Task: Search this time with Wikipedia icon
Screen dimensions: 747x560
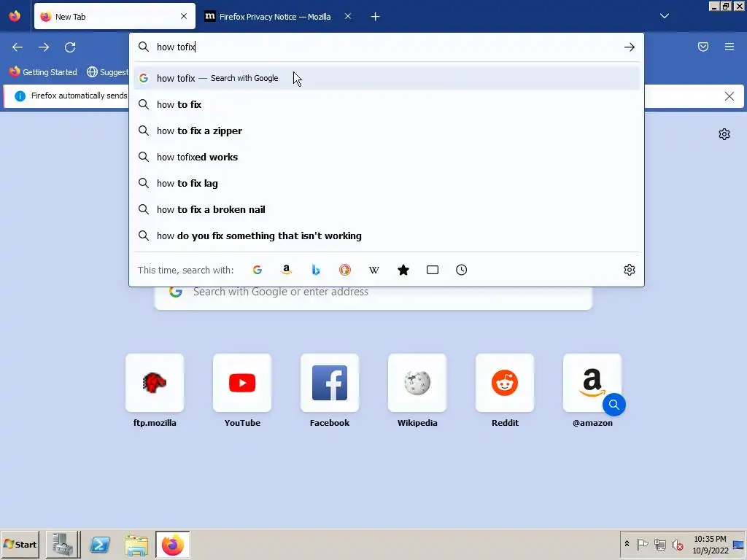Action: coord(374,270)
